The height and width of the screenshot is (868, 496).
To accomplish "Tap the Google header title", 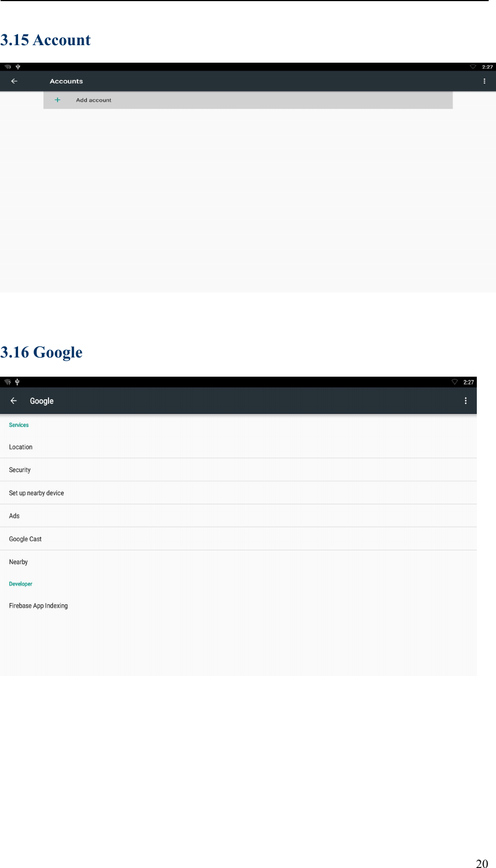I will click(42, 401).
